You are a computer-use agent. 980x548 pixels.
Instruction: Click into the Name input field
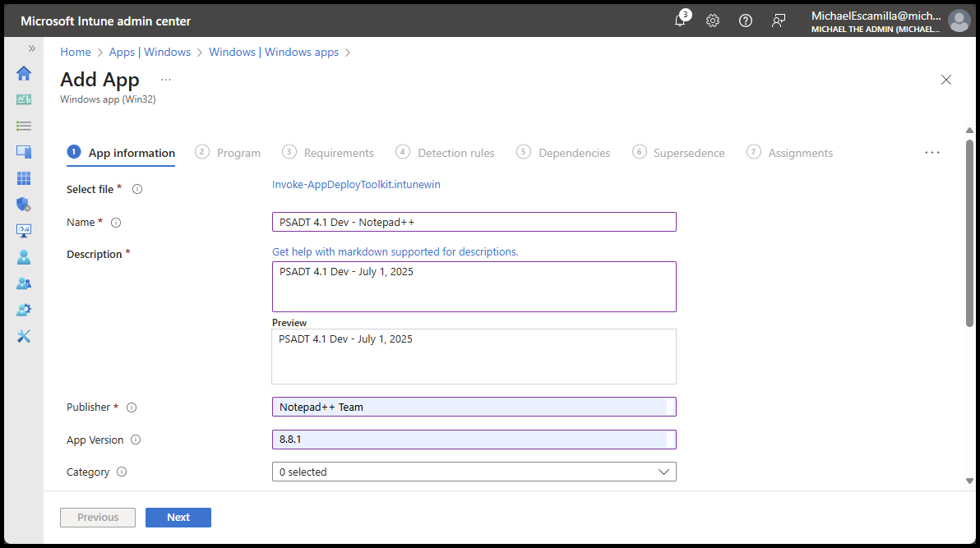click(x=474, y=222)
